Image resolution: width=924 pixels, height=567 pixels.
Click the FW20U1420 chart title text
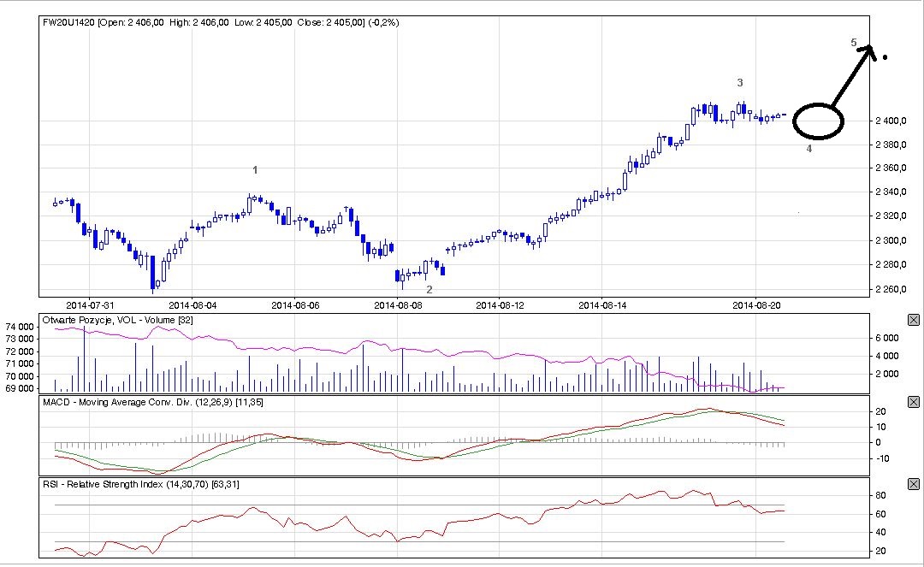(221, 22)
